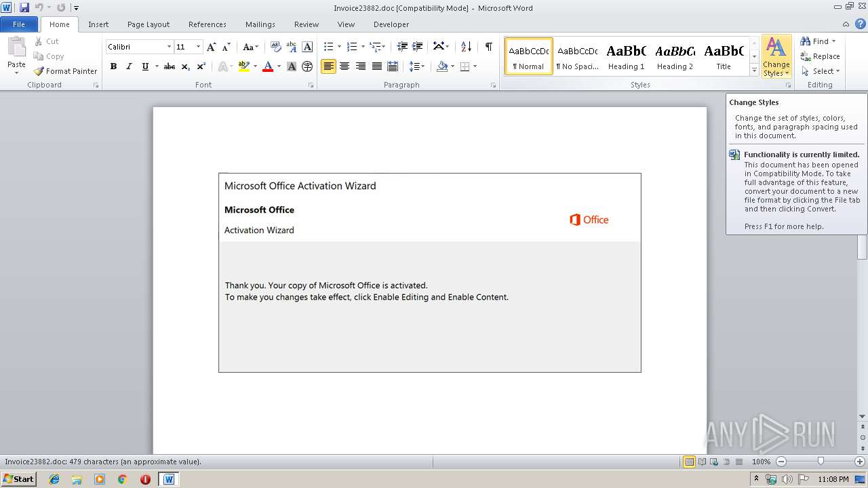
Task: Open the Select dropdown in Editing
Action: (820, 71)
